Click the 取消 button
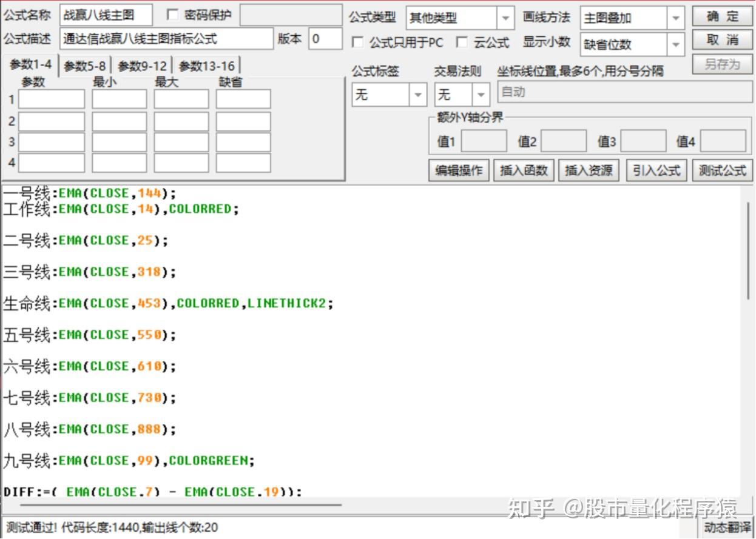Viewport: 756px width, 539px height. (723, 40)
